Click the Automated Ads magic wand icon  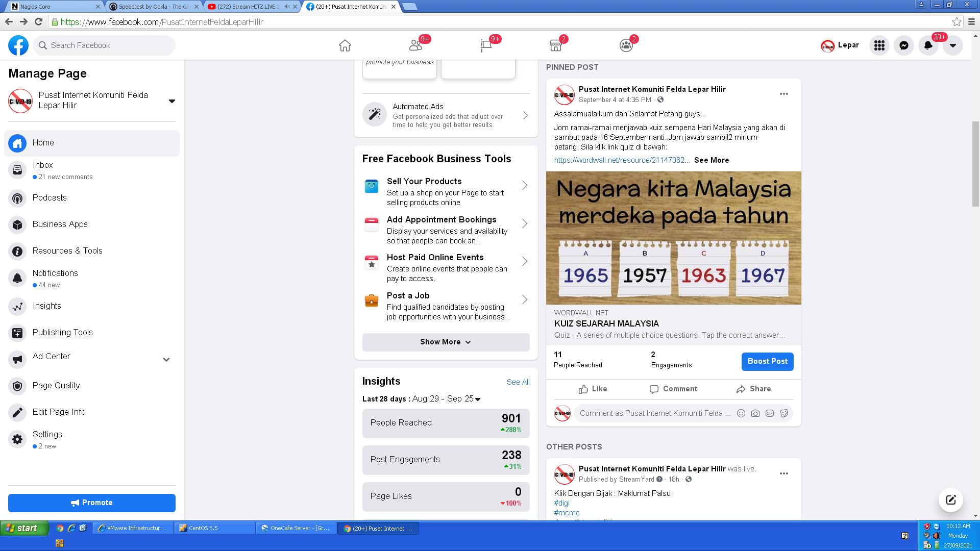pyautogui.click(x=375, y=114)
